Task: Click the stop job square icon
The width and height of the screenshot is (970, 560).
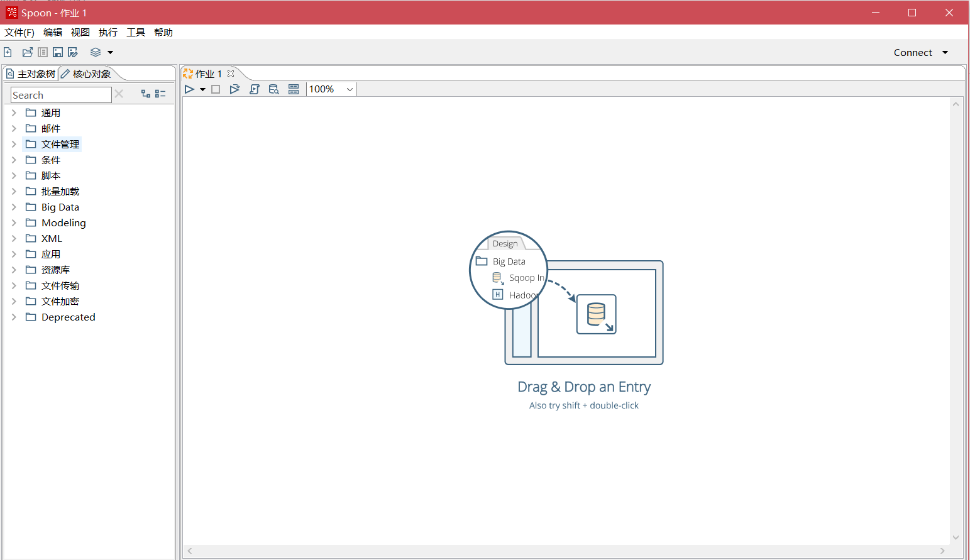Action: pyautogui.click(x=216, y=89)
